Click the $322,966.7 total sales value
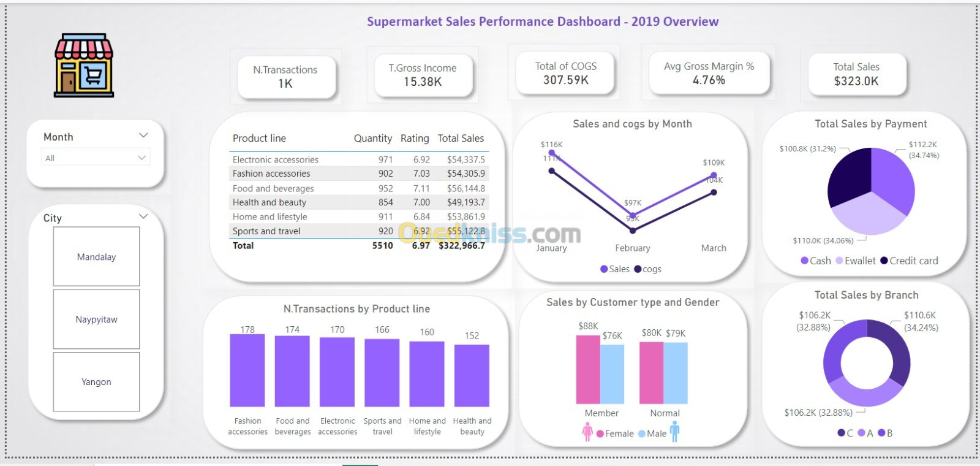Image resolution: width=980 pixels, height=466 pixels. pos(462,245)
